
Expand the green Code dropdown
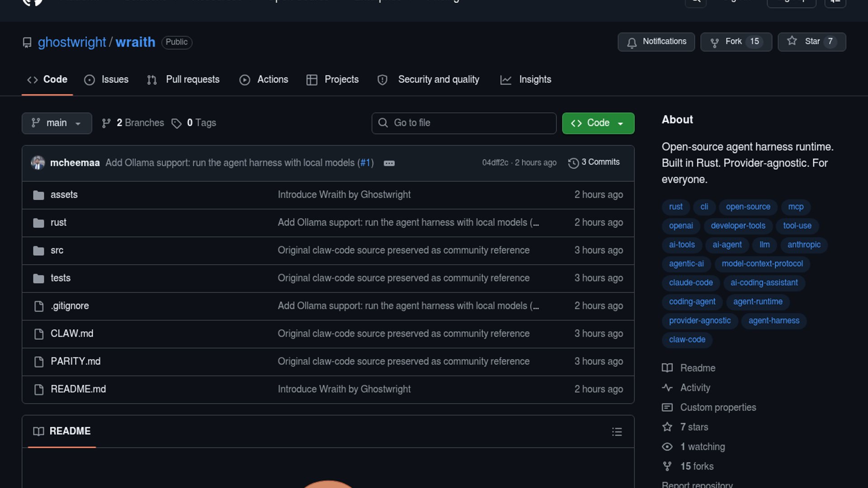[598, 123]
